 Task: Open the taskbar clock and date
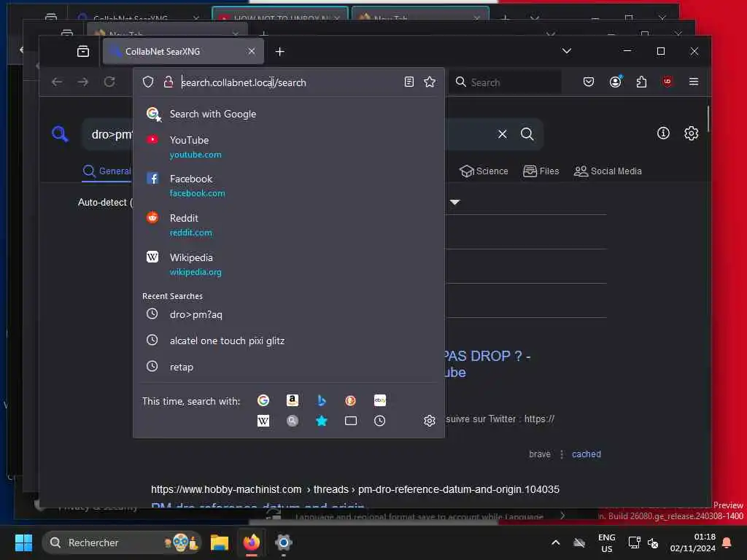(x=692, y=542)
